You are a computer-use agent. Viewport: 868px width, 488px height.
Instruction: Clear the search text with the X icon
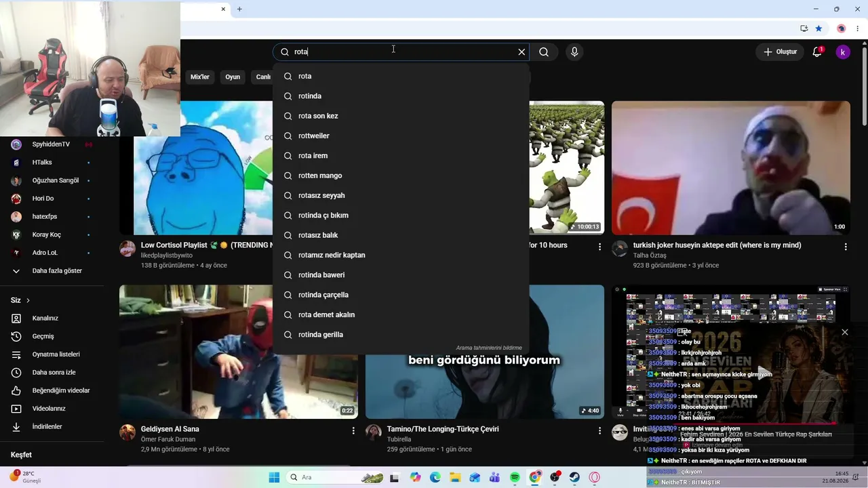pos(521,52)
